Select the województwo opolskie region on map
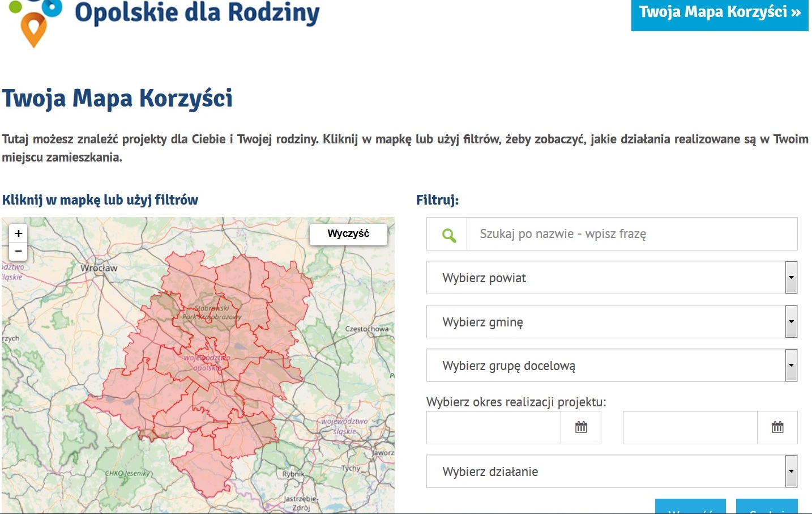The image size is (812, 514). [207, 363]
